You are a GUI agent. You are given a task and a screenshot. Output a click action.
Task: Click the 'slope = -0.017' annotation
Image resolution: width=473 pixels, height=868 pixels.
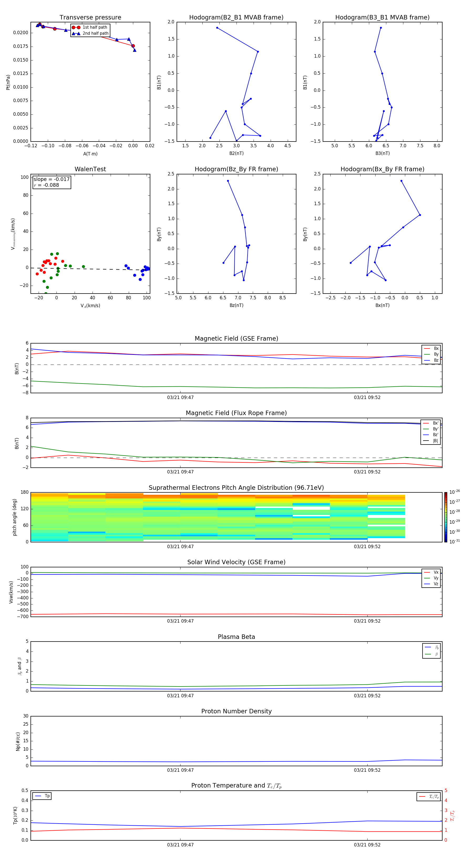[x=52, y=179]
